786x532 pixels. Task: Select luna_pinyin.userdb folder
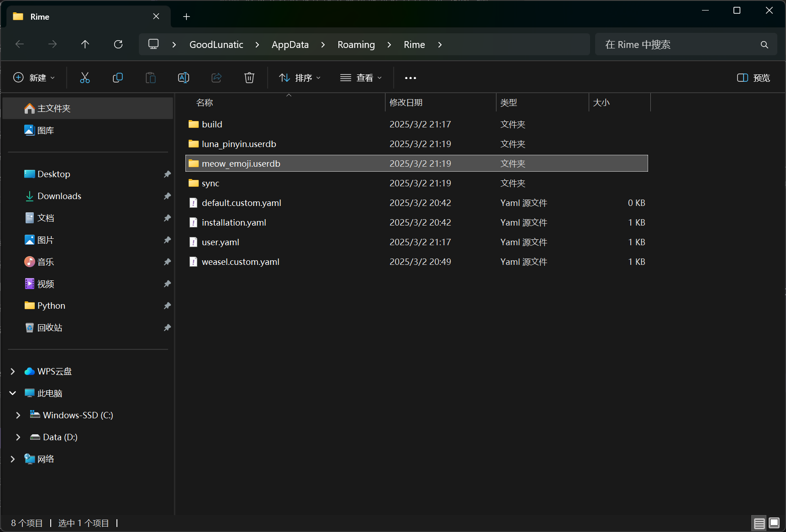point(417,144)
